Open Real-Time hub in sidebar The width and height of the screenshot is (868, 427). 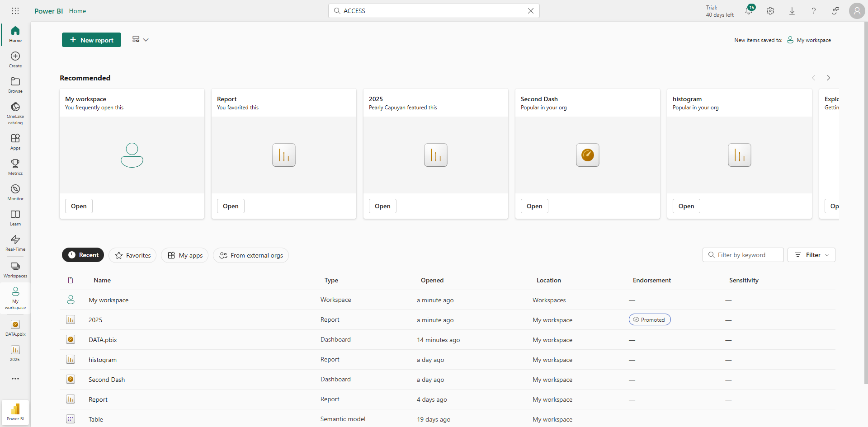(15, 243)
